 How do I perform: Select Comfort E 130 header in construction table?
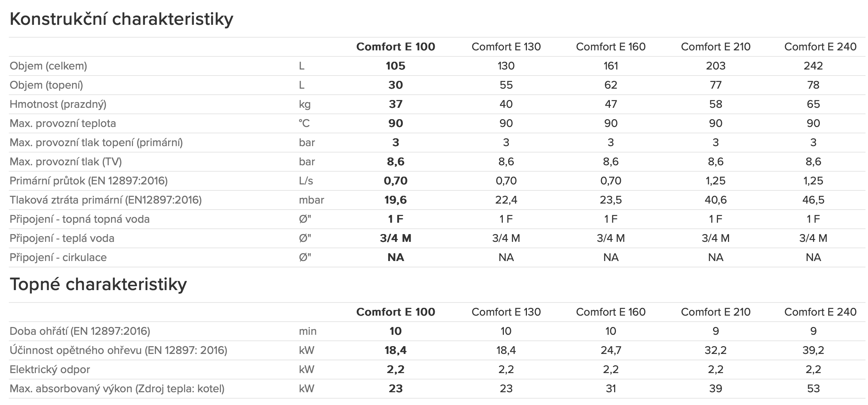[x=506, y=47]
